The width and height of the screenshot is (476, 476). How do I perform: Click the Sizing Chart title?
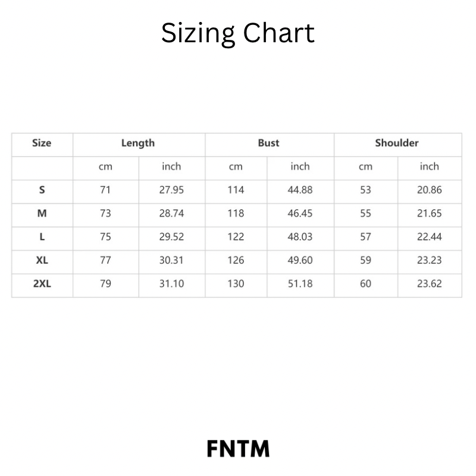tap(238, 34)
